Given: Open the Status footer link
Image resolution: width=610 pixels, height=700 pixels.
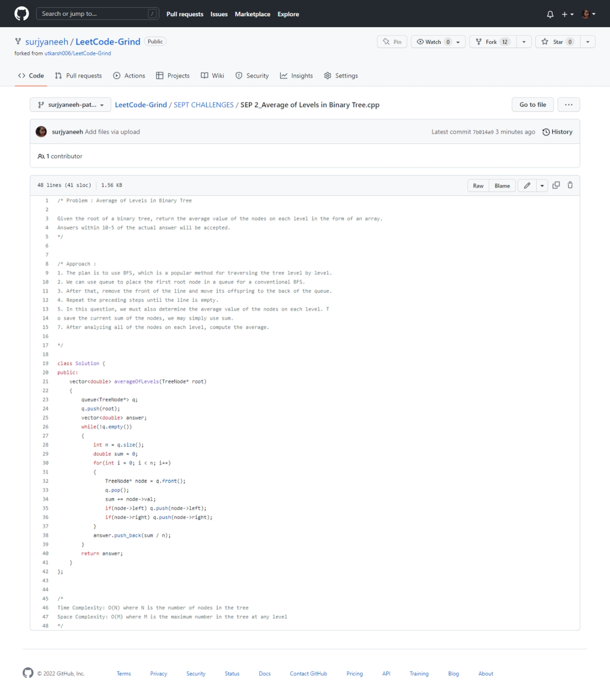Looking at the screenshot, I should click(232, 674).
